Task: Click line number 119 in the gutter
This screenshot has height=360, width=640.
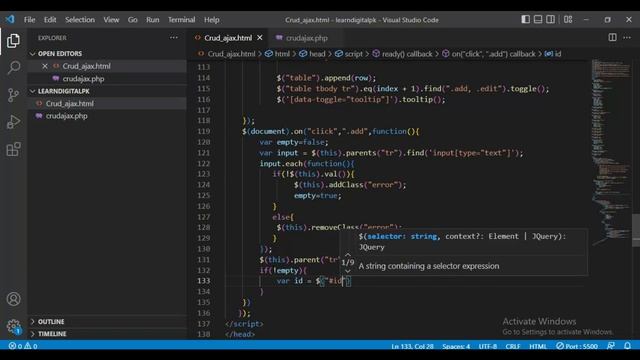Action: pyautogui.click(x=203, y=131)
